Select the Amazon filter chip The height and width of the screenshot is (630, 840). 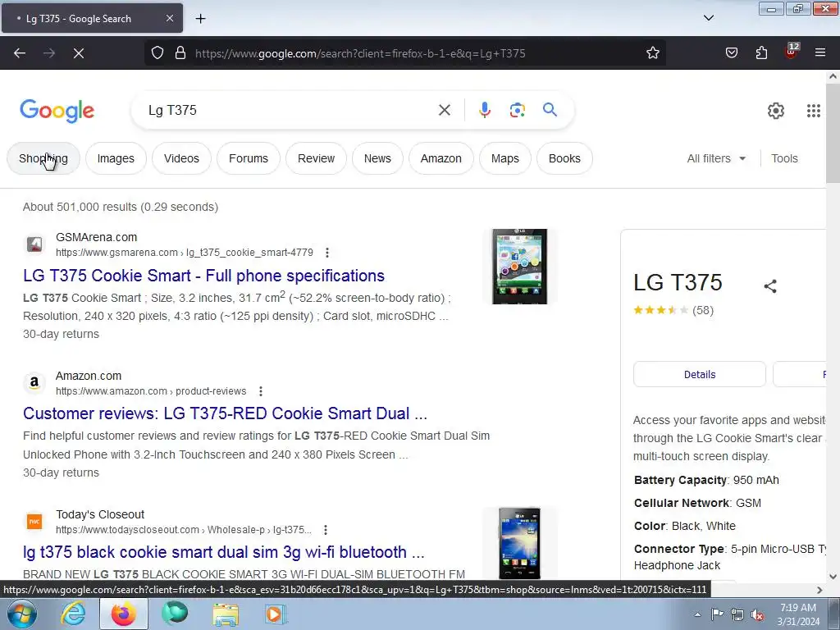[441, 158]
